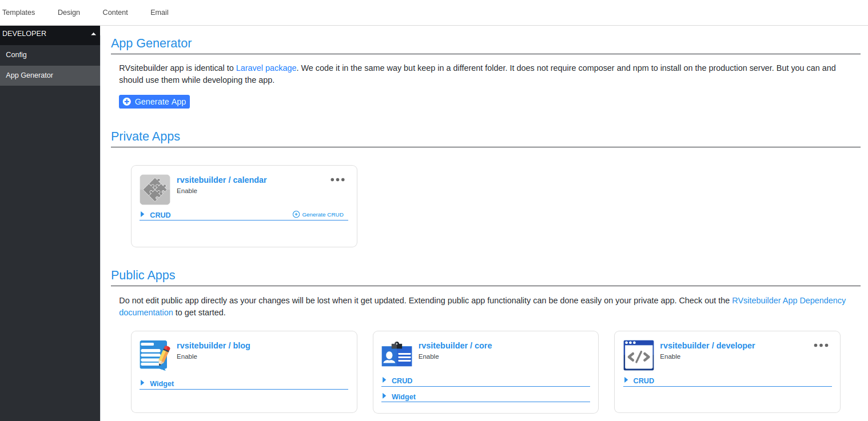The width and height of the screenshot is (868, 421).
Task: Open the rvsitebuilder / blog title link
Action: (x=213, y=346)
